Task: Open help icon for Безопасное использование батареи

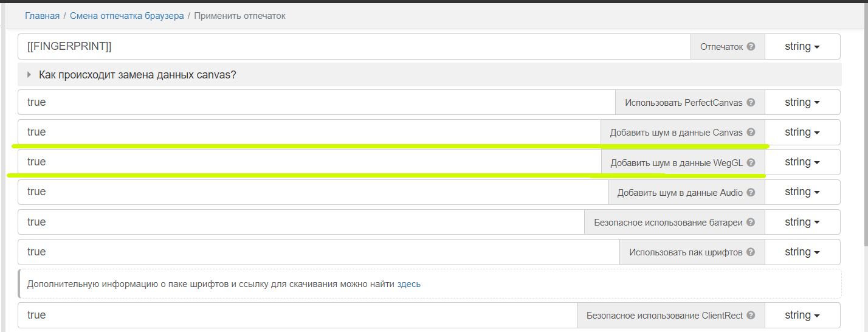Action: tap(751, 223)
